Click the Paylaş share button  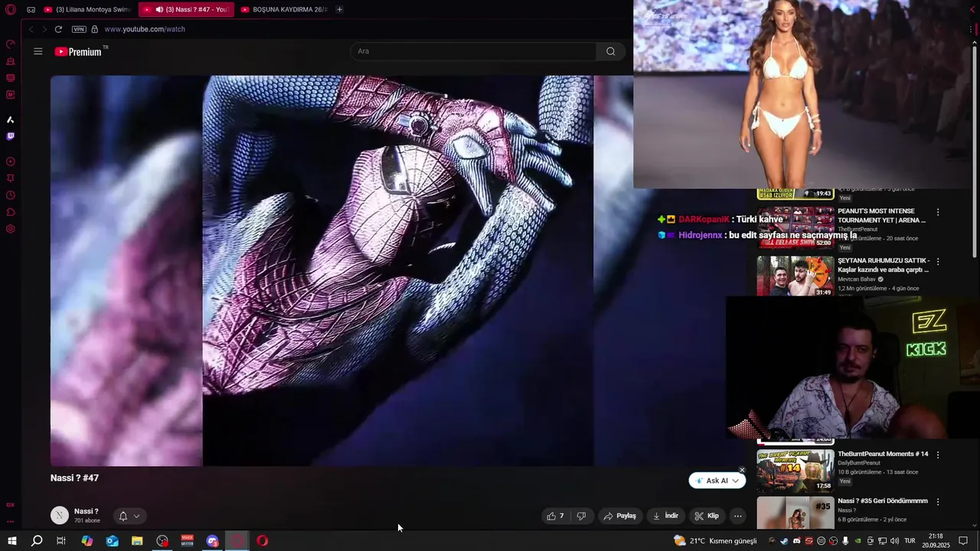point(620,516)
